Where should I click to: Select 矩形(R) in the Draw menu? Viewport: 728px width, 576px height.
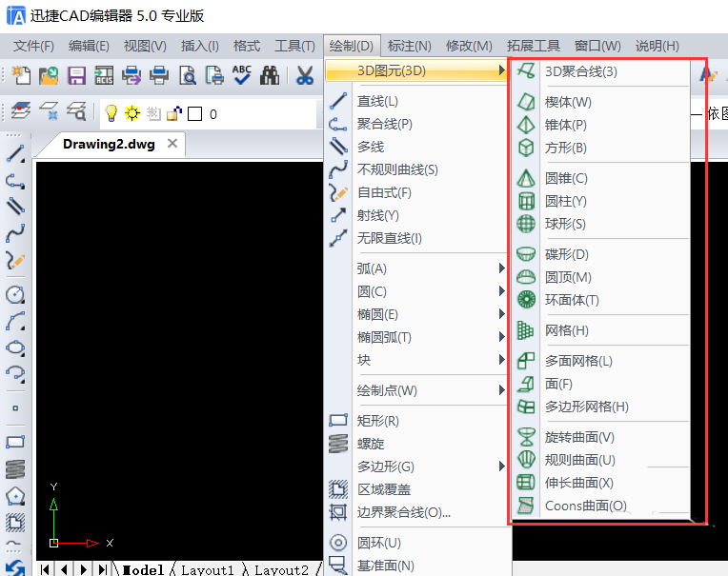[416, 421]
